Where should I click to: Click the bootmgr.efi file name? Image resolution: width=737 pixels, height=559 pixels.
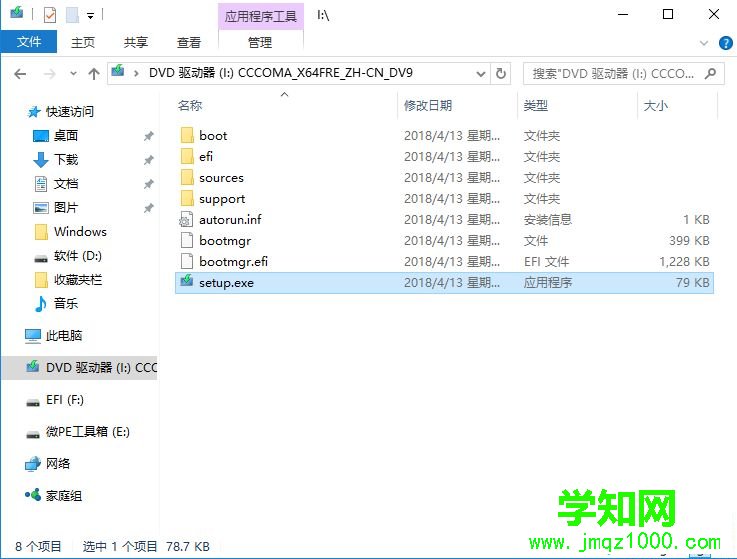pyautogui.click(x=234, y=261)
